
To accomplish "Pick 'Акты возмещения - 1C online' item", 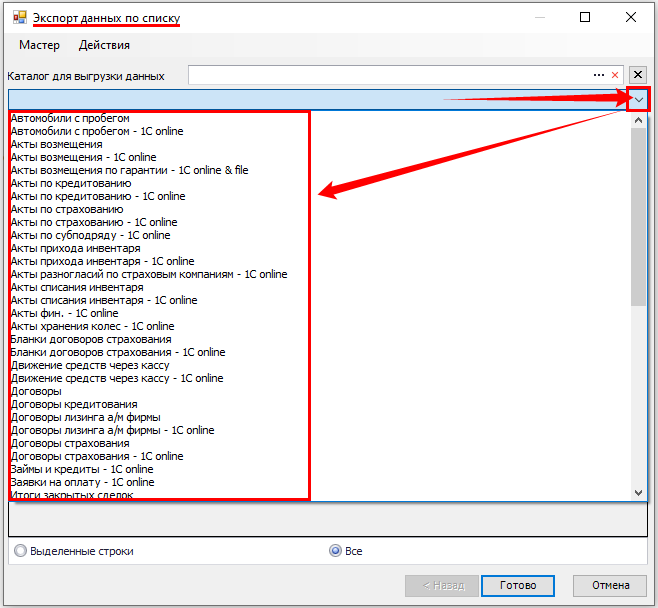I will coord(84,157).
